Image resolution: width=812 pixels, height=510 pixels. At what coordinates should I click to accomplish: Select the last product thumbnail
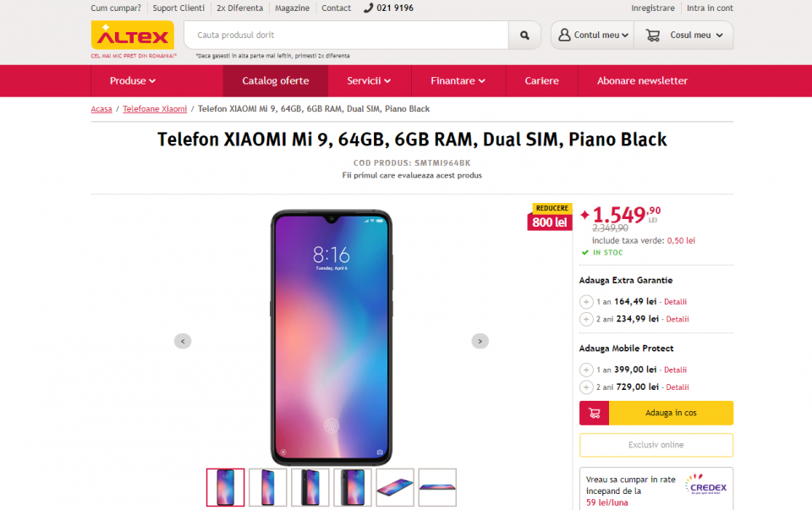pyautogui.click(x=437, y=487)
